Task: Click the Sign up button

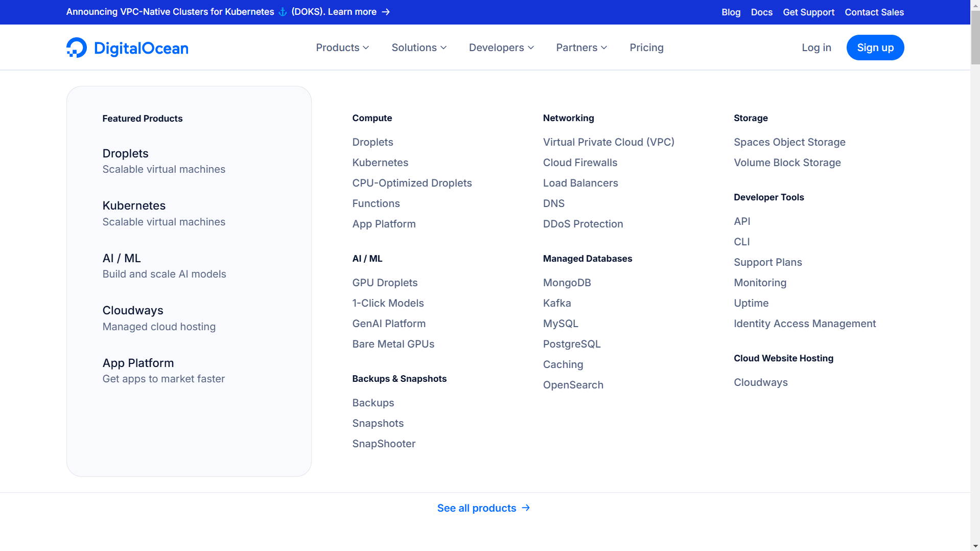Action: tap(875, 48)
